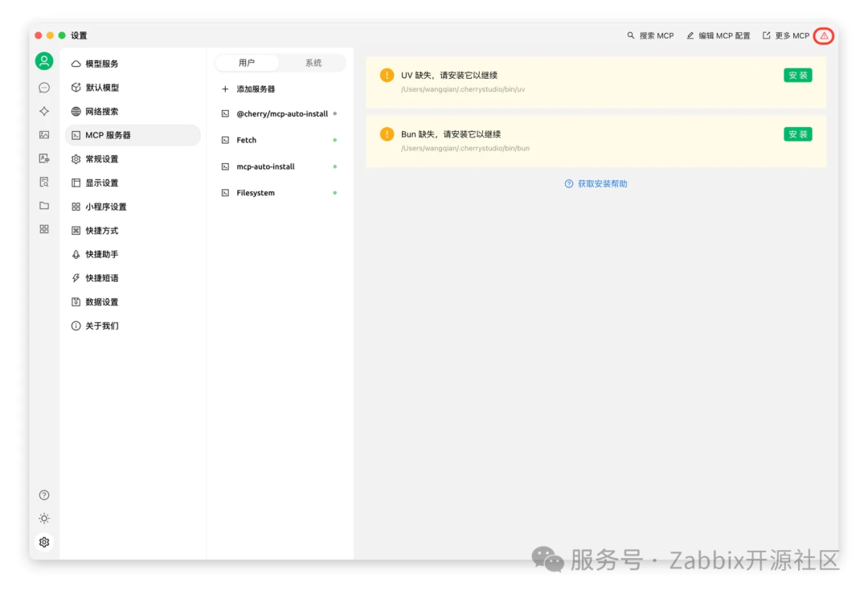
Task: Click 安装 to install UV
Action: (x=797, y=75)
